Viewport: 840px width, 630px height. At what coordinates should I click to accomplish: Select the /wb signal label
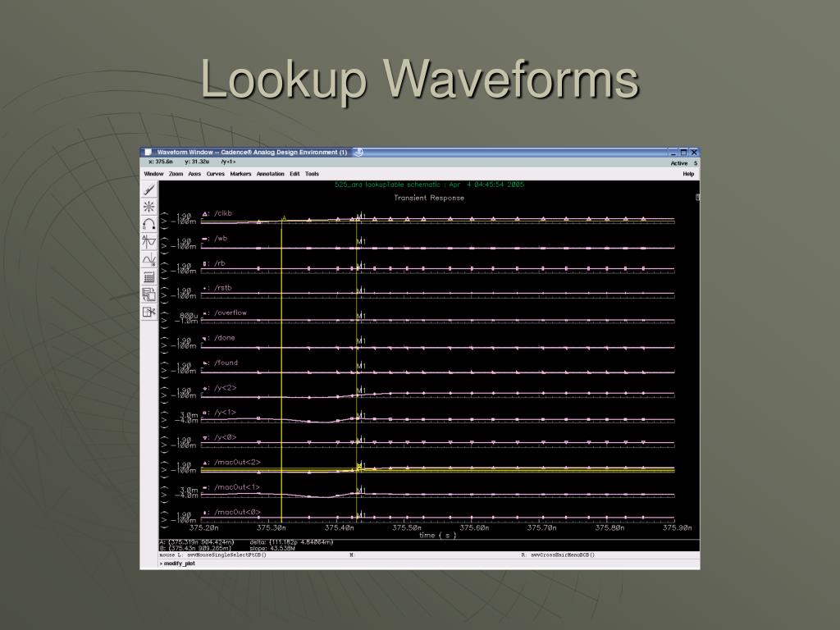(x=221, y=239)
